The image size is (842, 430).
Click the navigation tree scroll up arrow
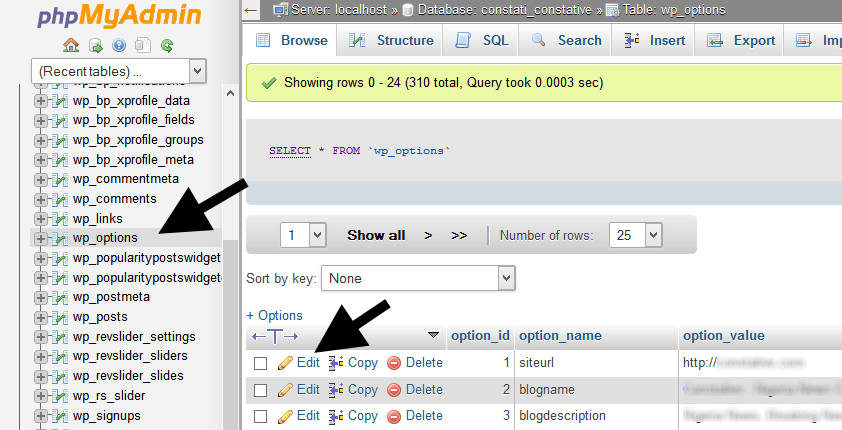click(x=230, y=93)
